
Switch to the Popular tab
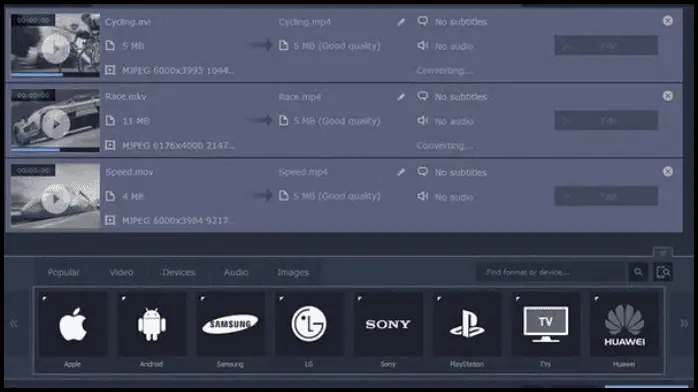click(63, 272)
